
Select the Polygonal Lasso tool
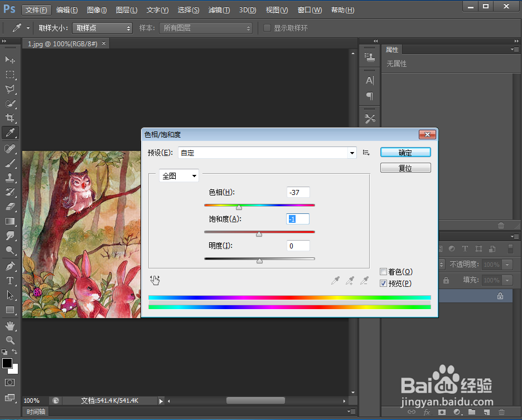pos(10,89)
